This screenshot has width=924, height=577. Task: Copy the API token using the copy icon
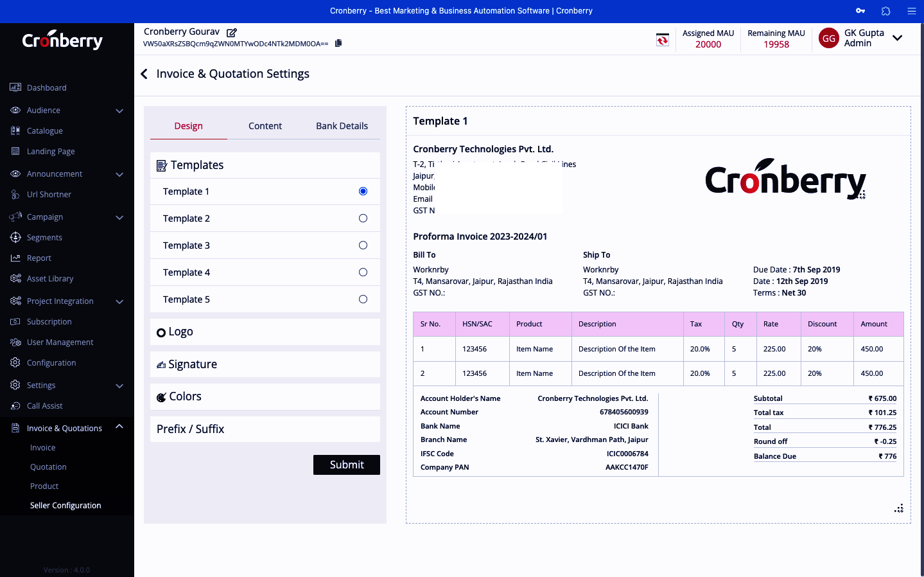[x=338, y=43]
